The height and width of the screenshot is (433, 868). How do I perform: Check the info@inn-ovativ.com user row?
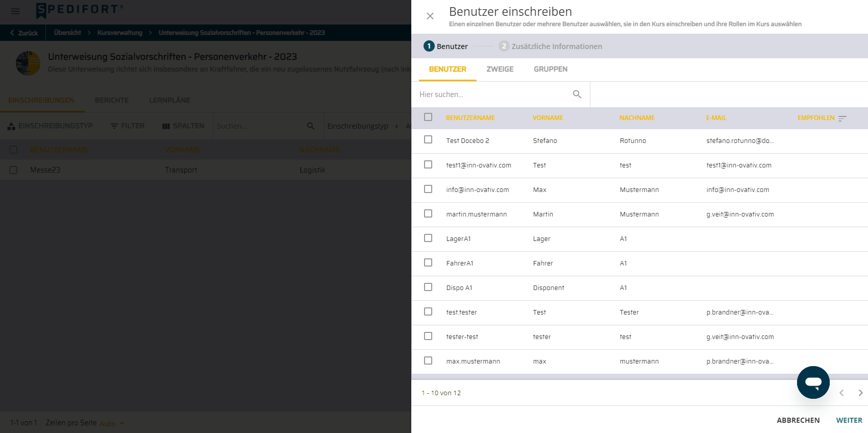[428, 189]
